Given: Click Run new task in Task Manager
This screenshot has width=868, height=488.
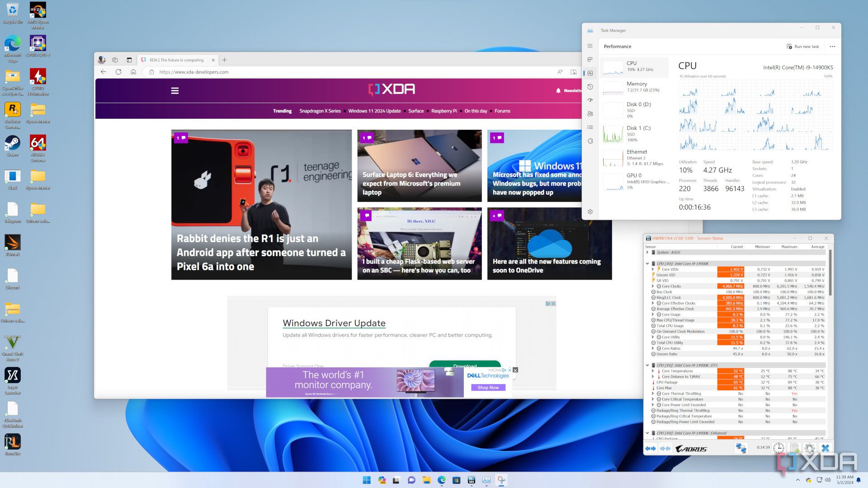Looking at the screenshot, I should [x=803, y=47].
